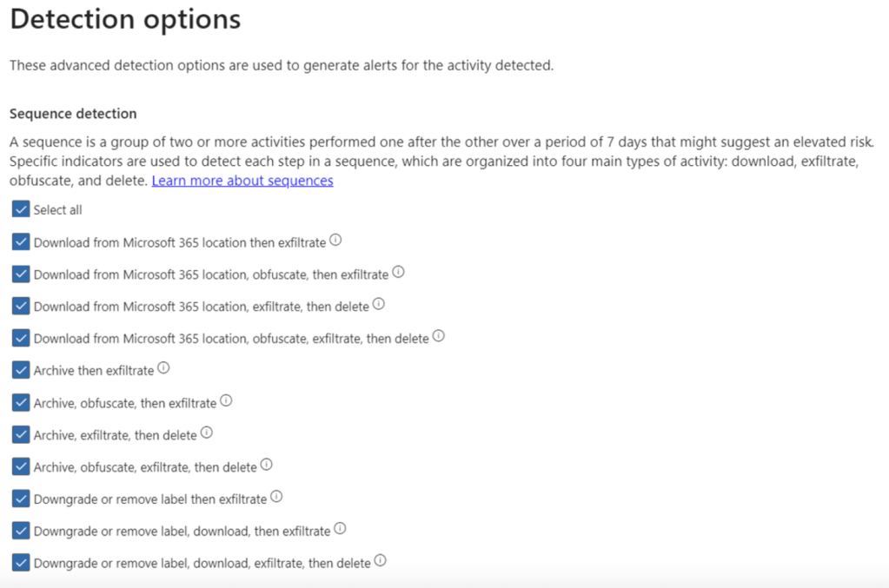The height and width of the screenshot is (588, 889).
Task: Toggle 'Download from Microsoft 365 location, obfuscate, then exfiltrate' checkbox
Action: [x=21, y=274]
